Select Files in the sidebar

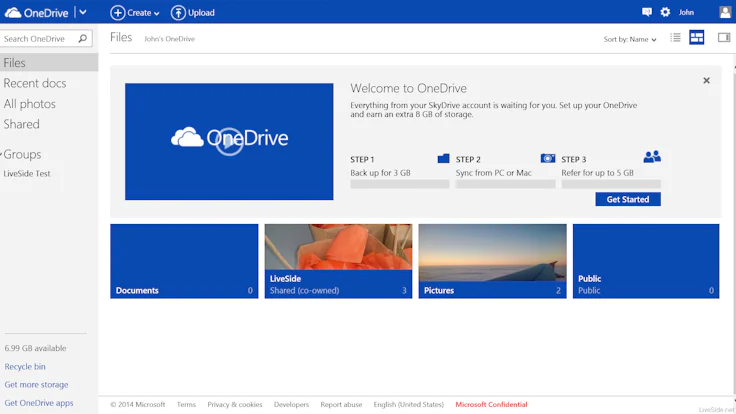pos(49,62)
